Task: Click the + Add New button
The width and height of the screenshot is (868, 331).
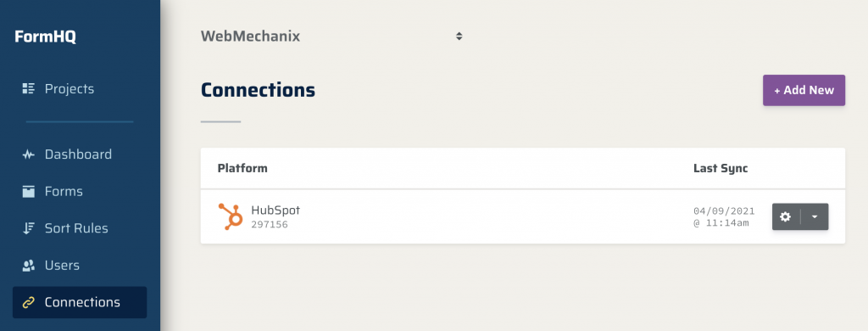Action: click(804, 90)
